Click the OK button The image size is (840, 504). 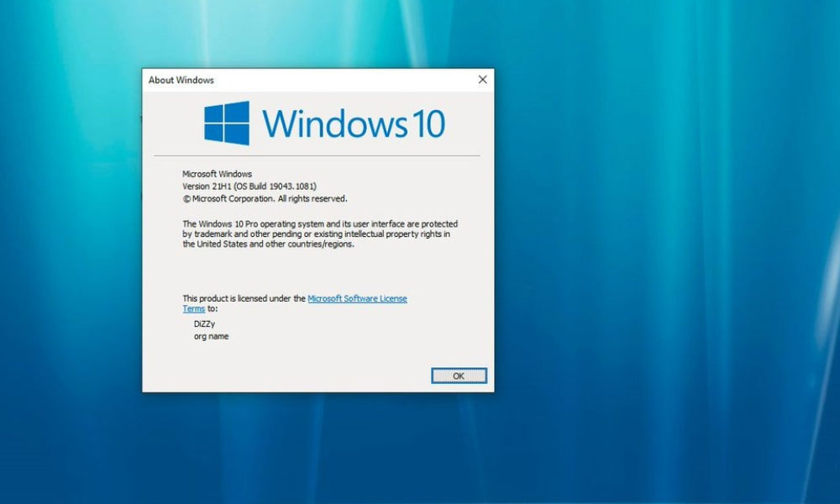click(x=459, y=375)
